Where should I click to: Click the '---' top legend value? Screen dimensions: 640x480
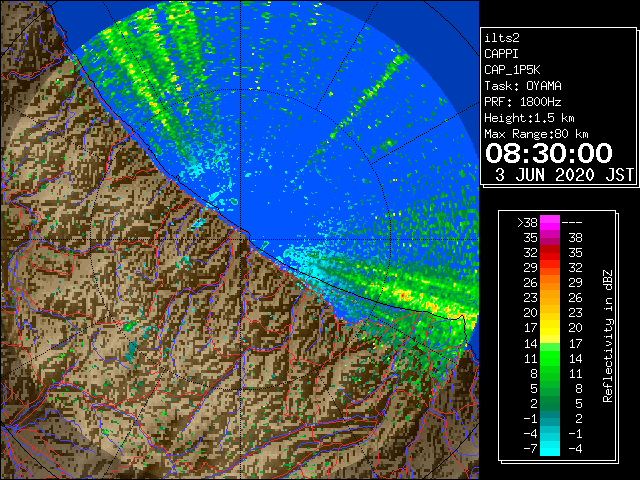(572, 223)
